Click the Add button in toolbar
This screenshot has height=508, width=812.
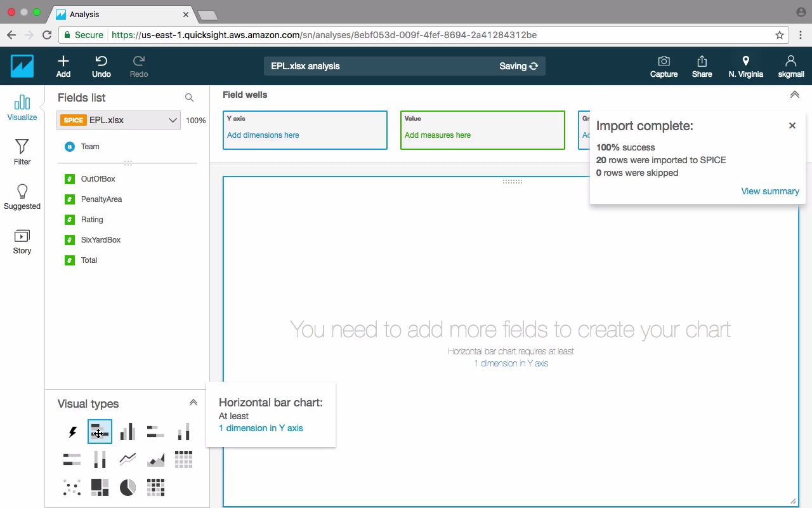[x=63, y=66]
